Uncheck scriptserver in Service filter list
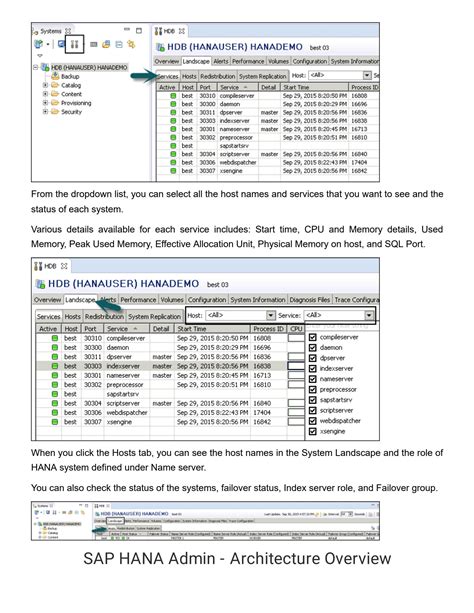Image resolution: width=474 pixels, height=613 pixels. pyautogui.click(x=312, y=410)
